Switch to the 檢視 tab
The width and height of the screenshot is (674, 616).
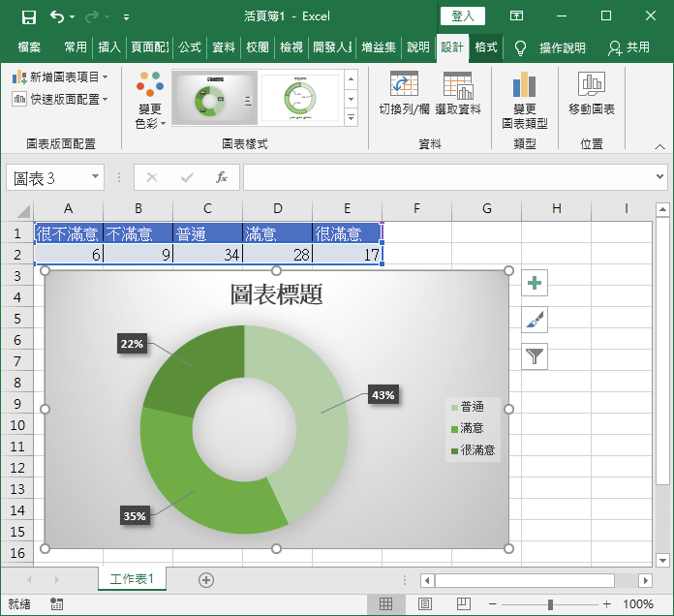291,46
